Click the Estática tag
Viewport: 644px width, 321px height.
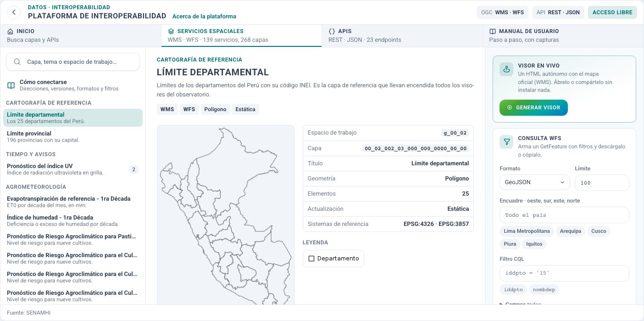click(x=245, y=109)
